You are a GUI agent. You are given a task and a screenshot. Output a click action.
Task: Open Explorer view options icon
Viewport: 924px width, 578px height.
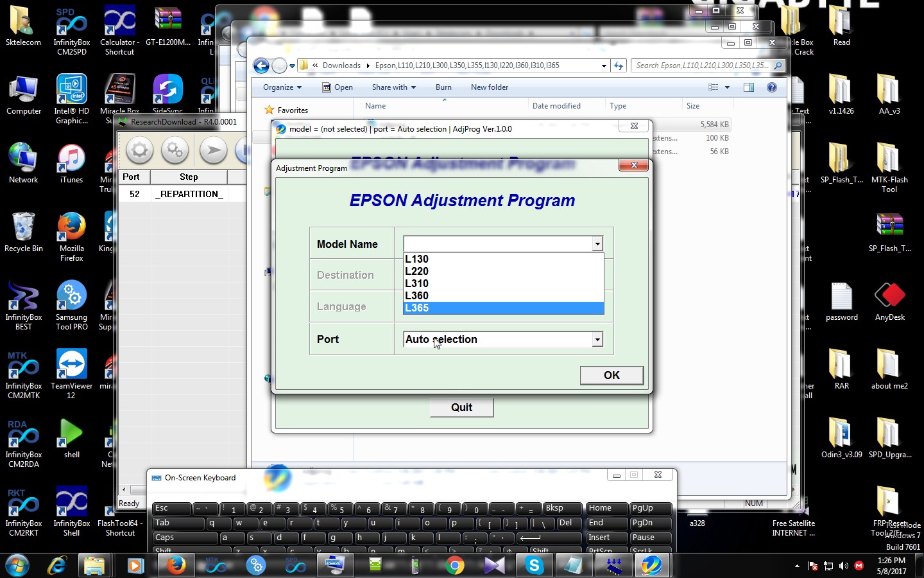pyautogui.click(x=713, y=87)
